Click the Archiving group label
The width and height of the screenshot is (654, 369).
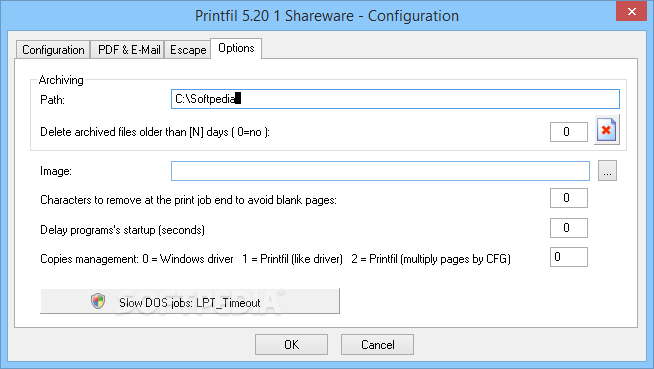(61, 80)
